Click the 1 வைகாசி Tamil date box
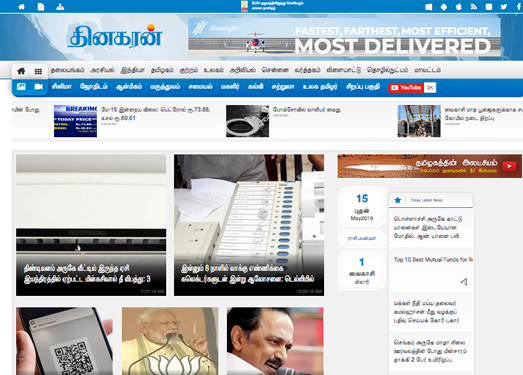The width and height of the screenshot is (523, 375). tap(362, 271)
